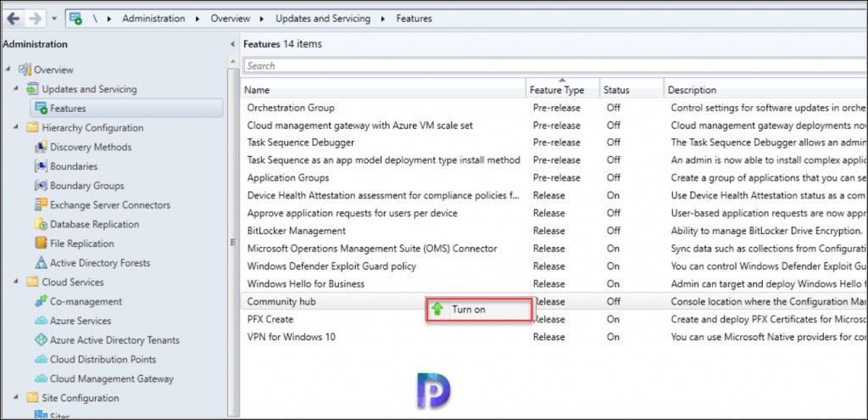Click the breadcrumb root console icon

(75, 19)
